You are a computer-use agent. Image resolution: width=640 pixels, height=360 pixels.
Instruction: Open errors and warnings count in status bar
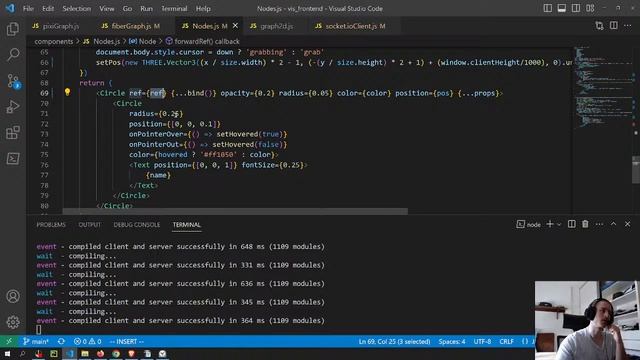87,341
